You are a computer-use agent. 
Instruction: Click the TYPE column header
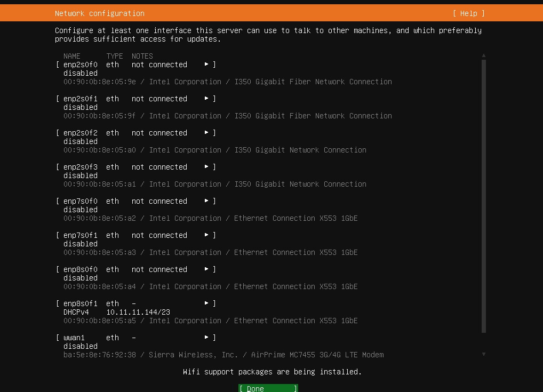click(115, 56)
